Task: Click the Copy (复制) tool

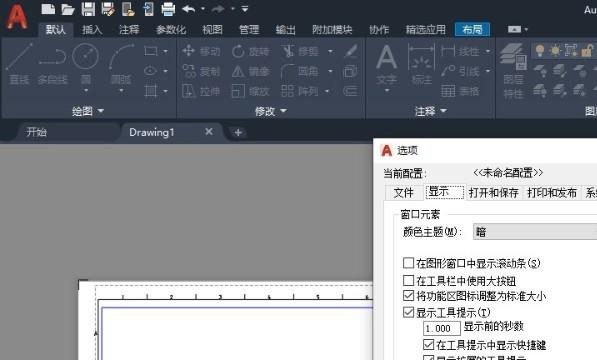Action: (x=201, y=71)
